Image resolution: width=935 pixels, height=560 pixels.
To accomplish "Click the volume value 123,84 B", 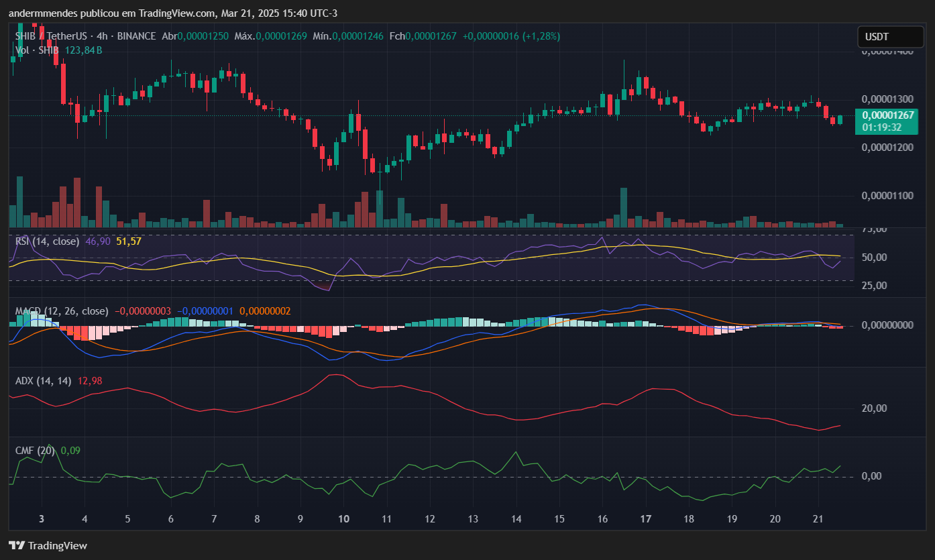I will pos(83,50).
